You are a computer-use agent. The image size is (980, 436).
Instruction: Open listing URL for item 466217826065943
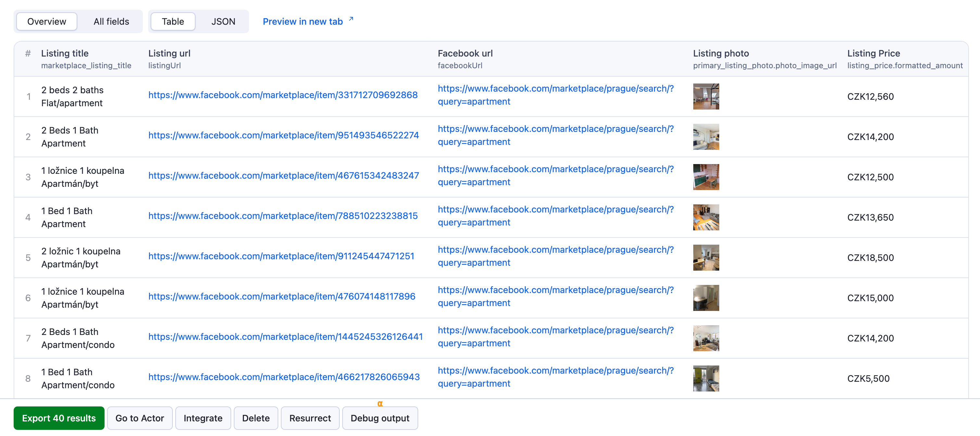coord(283,377)
